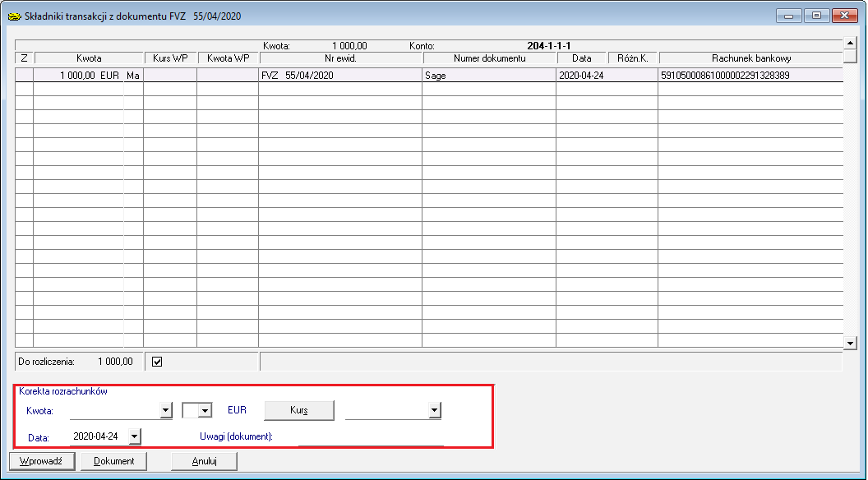The image size is (868, 480).
Task: Click the Kurs WP column header
Action: point(170,58)
